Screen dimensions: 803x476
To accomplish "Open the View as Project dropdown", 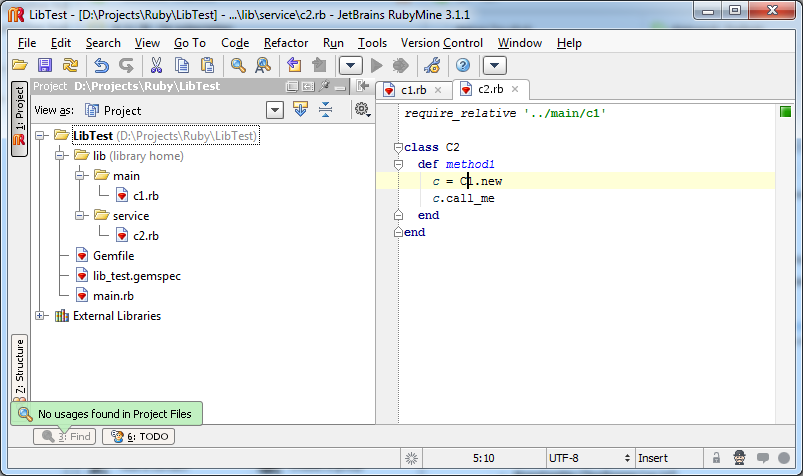I will [x=275, y=110].
